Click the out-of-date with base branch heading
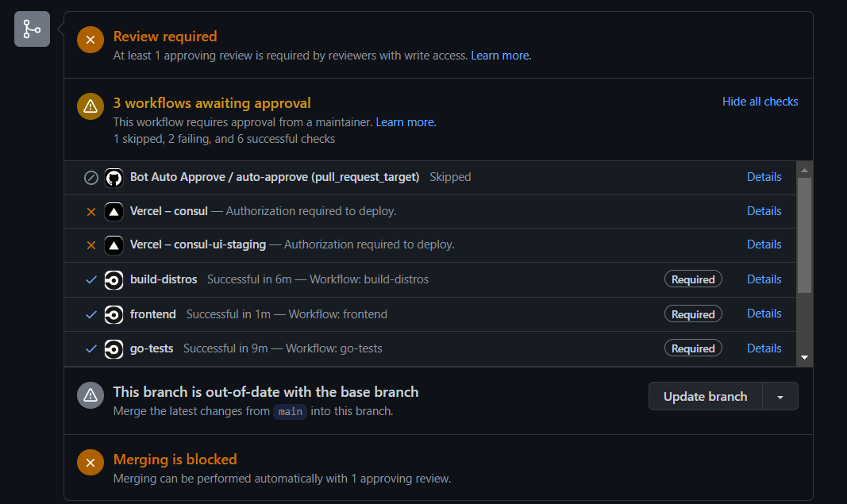Image resolution: width=847 pixels, height=504 pixels. click(x=266, y=391)
